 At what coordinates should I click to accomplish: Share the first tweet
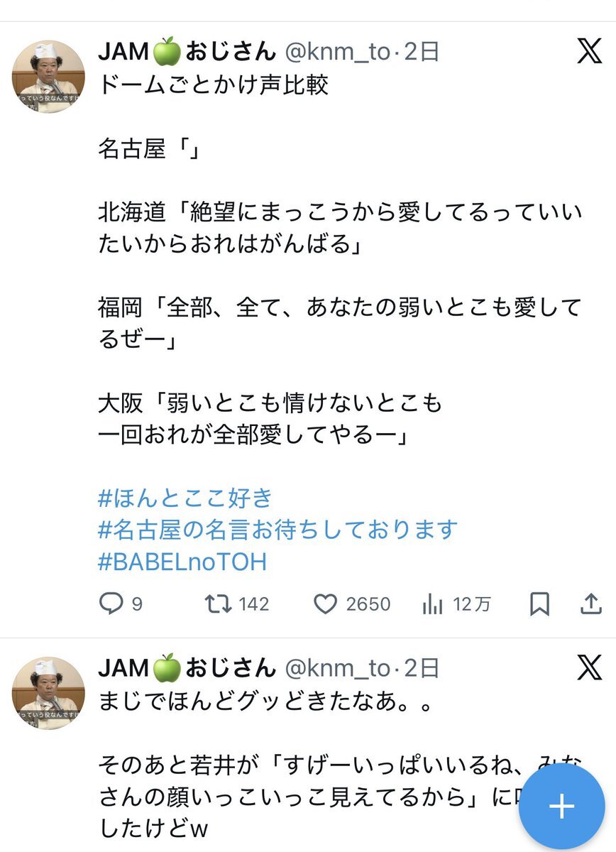pos(590,603)
